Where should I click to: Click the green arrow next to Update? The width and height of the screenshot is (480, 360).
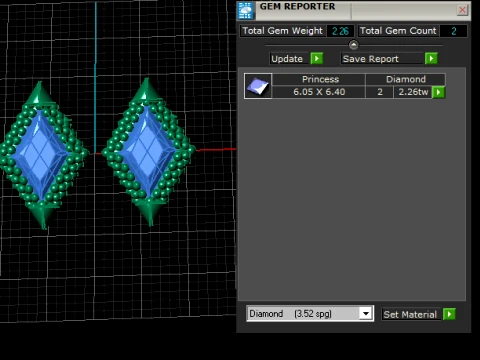click(317, 59)
